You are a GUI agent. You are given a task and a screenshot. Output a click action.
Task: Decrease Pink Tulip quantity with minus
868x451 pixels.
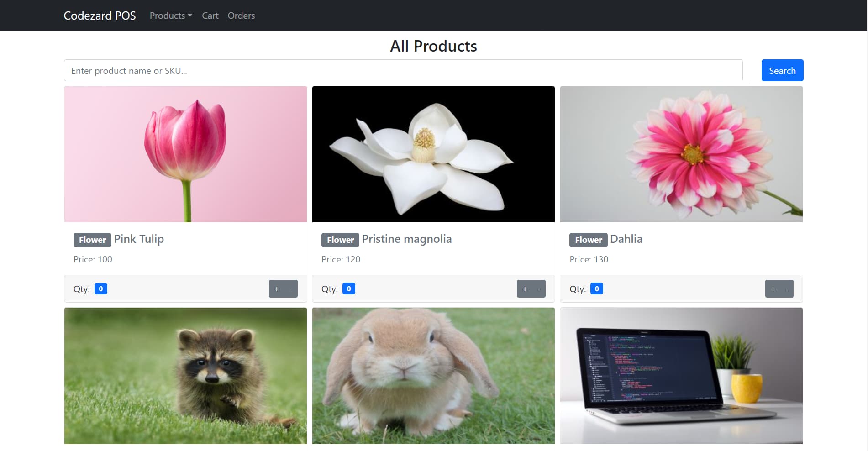[x=291, y=288]
